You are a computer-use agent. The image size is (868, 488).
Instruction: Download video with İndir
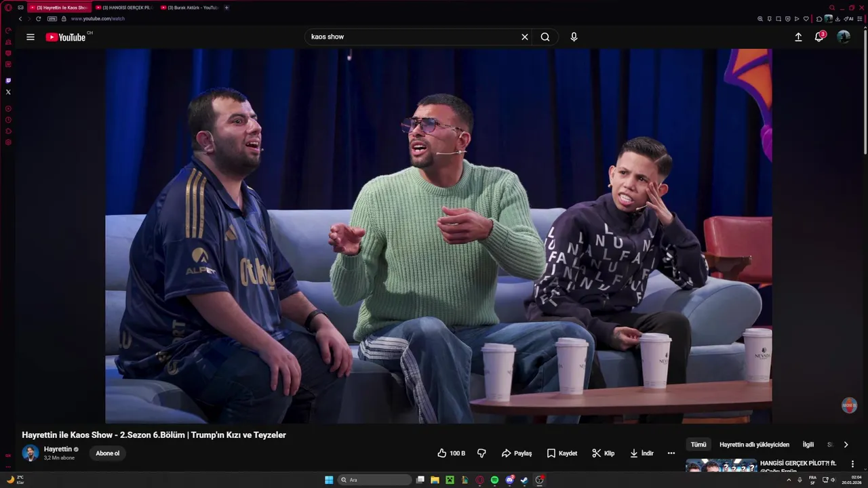click(x=642, y=453)
